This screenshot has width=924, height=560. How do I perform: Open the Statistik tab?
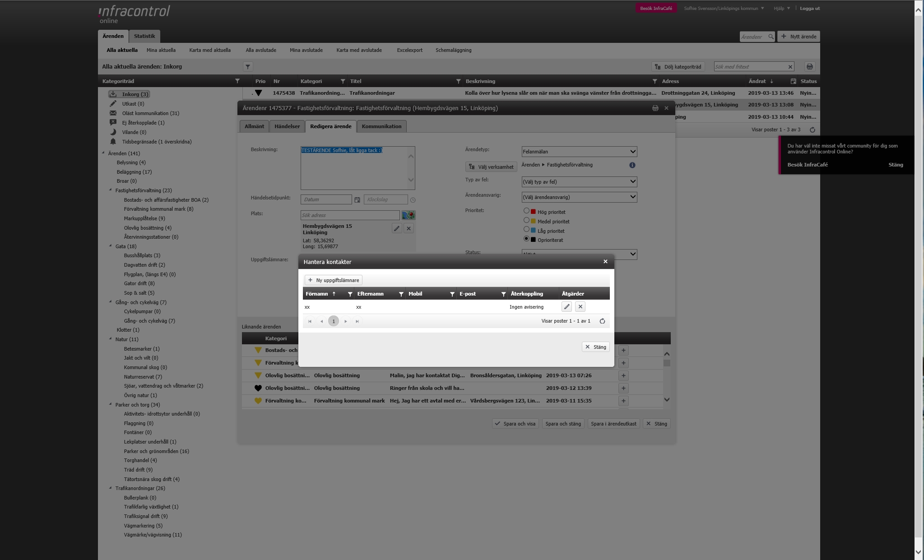144,36
